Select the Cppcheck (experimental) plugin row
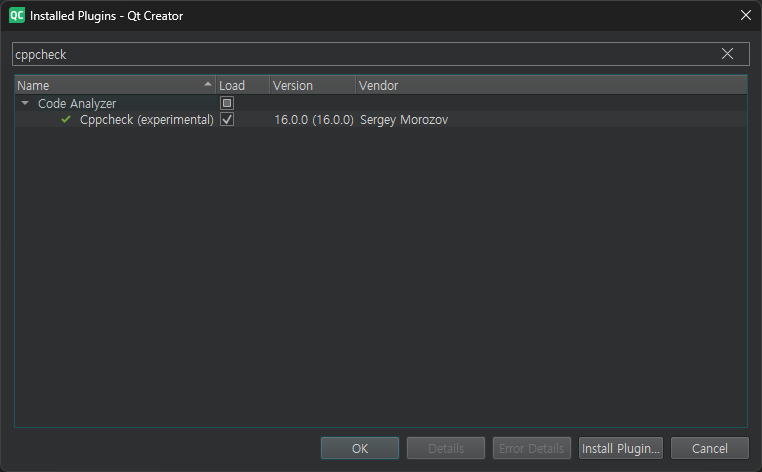The image size is (762, 472). coord(381,120)
